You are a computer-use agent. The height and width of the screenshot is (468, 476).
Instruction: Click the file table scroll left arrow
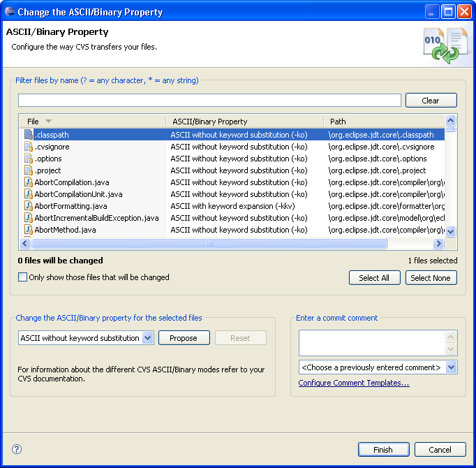(25, 243)
